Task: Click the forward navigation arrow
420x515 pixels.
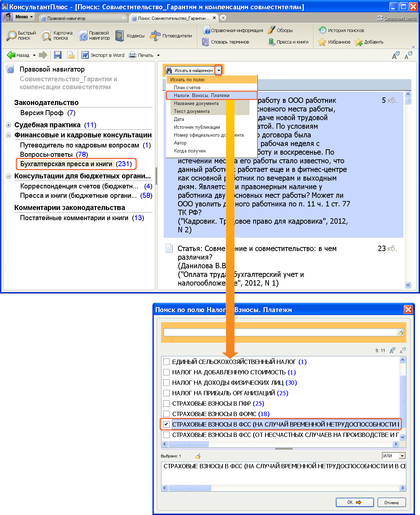Action: coord(43,55)
